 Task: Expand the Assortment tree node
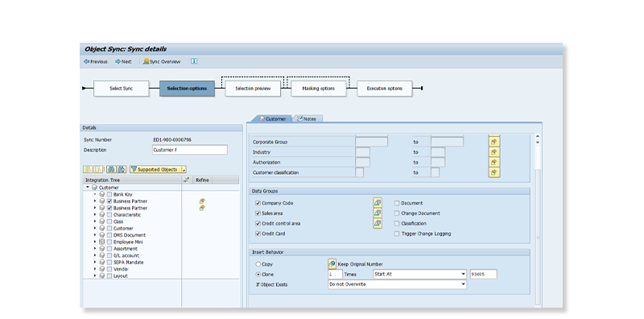point(95,249)
